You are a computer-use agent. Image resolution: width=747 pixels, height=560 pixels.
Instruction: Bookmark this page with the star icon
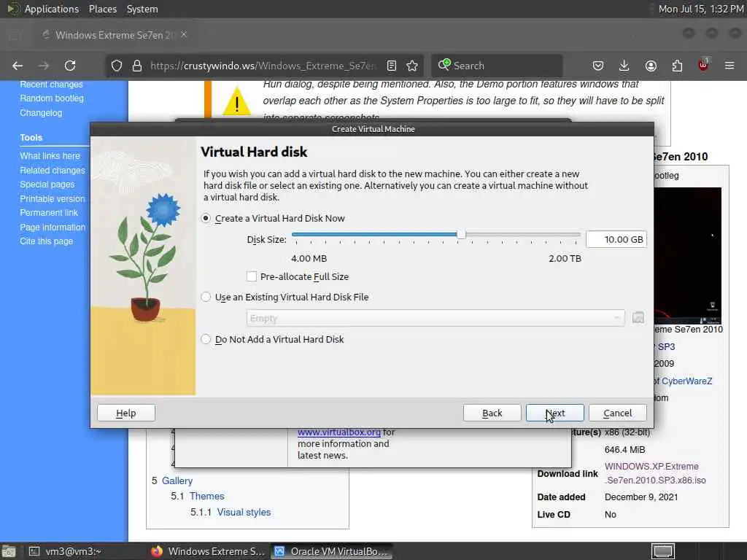click(x=413, y=66)
